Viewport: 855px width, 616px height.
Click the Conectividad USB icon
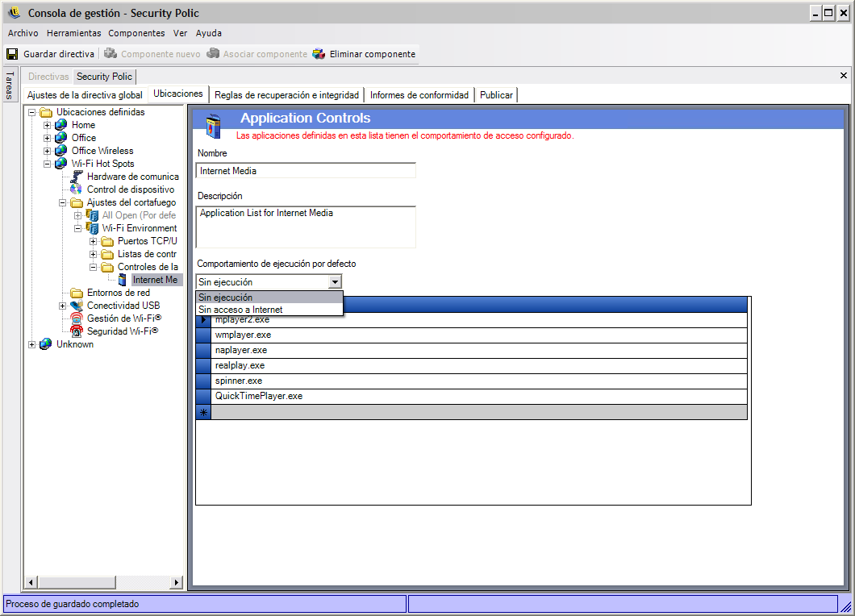tap(77, 306)
